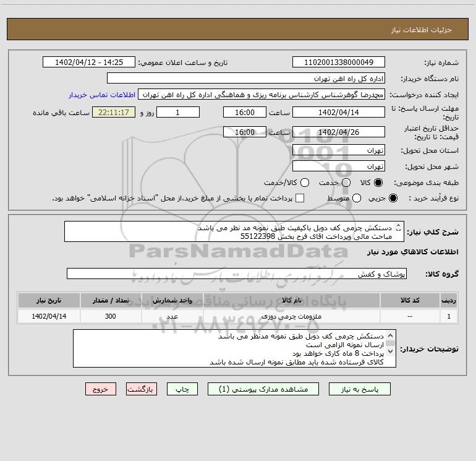Click the استان محل تحویل field تهران
The width and height of the screenshot is (476, 461).
pos(339,150)
